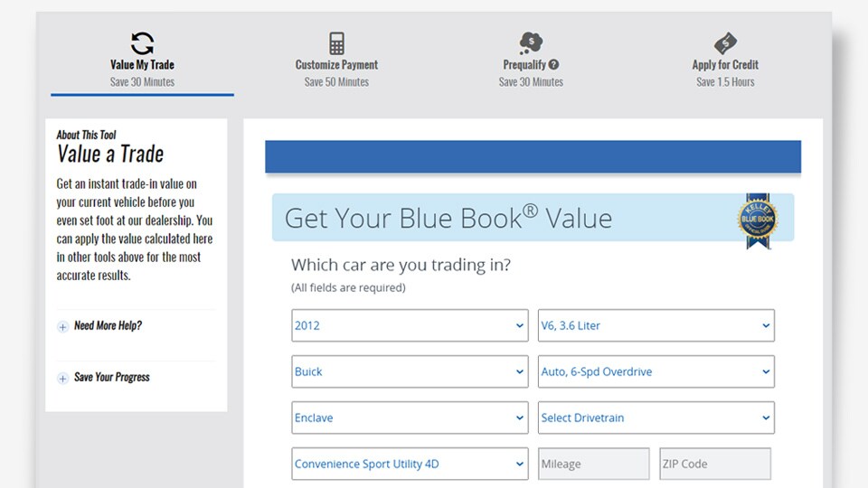Click into the ZIP Code input field
The image size is (868, 488).
pyautogui.click(x=715, y=465)
